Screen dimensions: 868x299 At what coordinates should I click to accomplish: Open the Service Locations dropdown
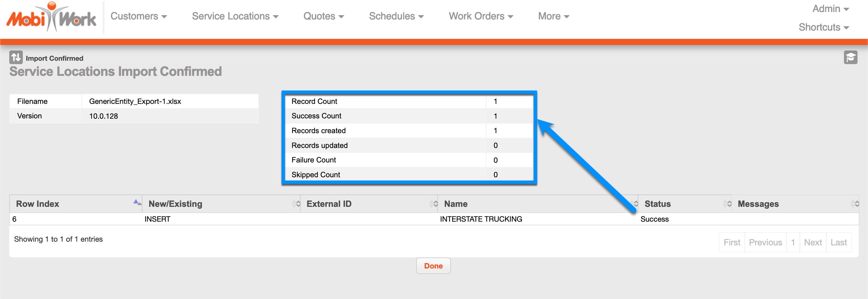235,16
